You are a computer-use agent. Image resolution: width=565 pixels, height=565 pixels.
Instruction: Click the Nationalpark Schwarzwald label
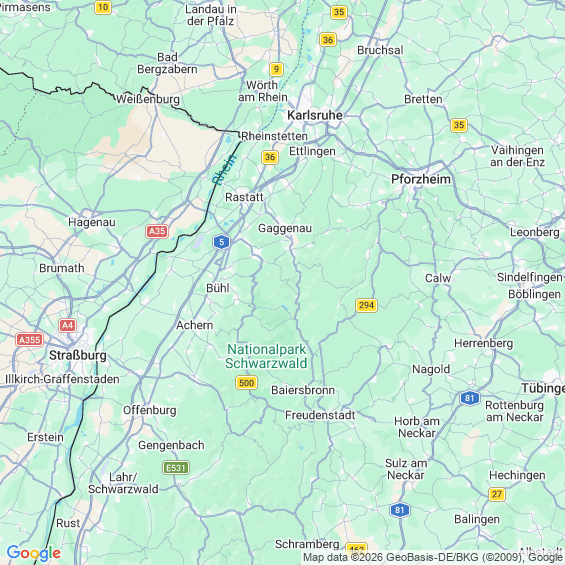point(266,356)
